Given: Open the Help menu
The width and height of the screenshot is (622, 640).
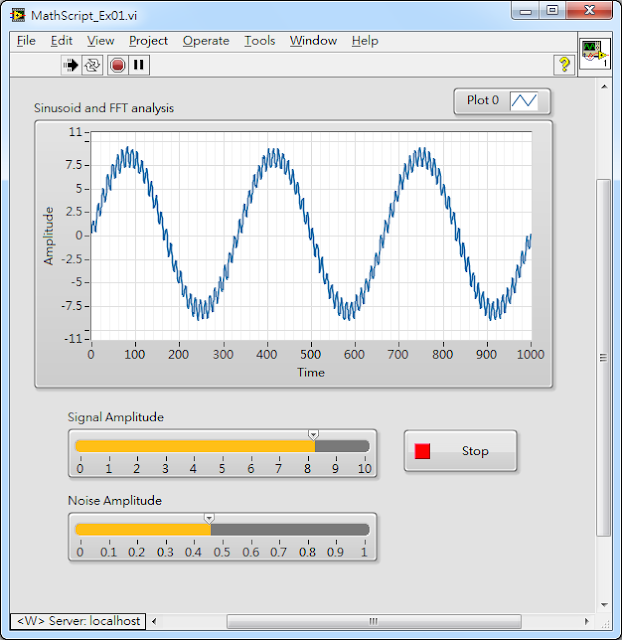Looking at the screenshot, I should tap(365, 41).
